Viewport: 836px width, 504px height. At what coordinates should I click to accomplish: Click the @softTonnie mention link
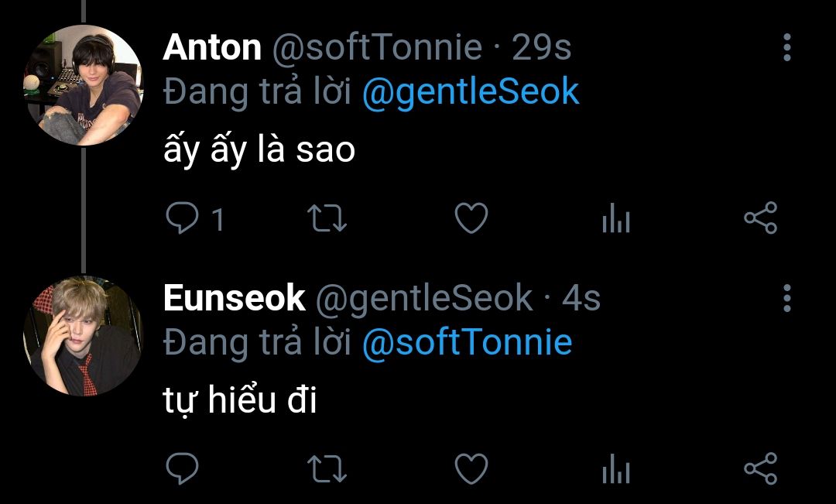point(467,342)
